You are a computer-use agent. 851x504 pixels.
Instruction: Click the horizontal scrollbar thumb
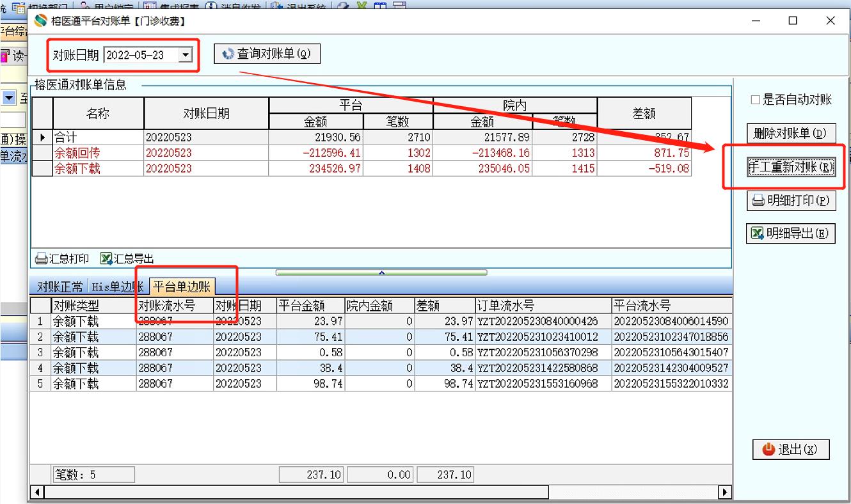pos(296,492)
